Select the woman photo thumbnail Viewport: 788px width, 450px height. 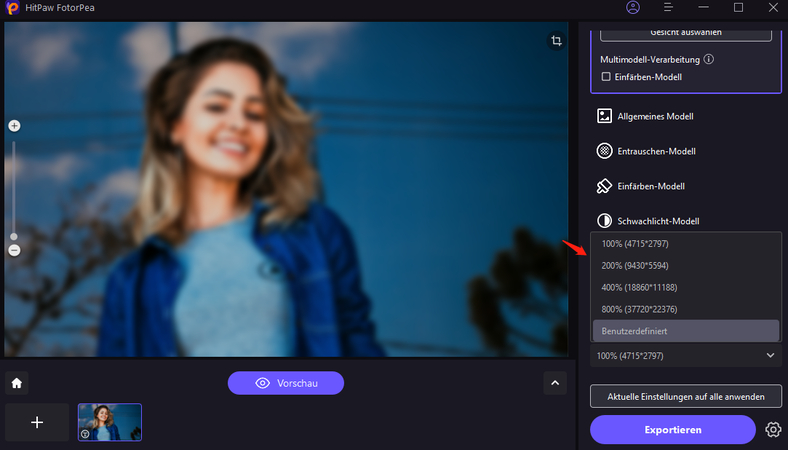coord(110,422)
